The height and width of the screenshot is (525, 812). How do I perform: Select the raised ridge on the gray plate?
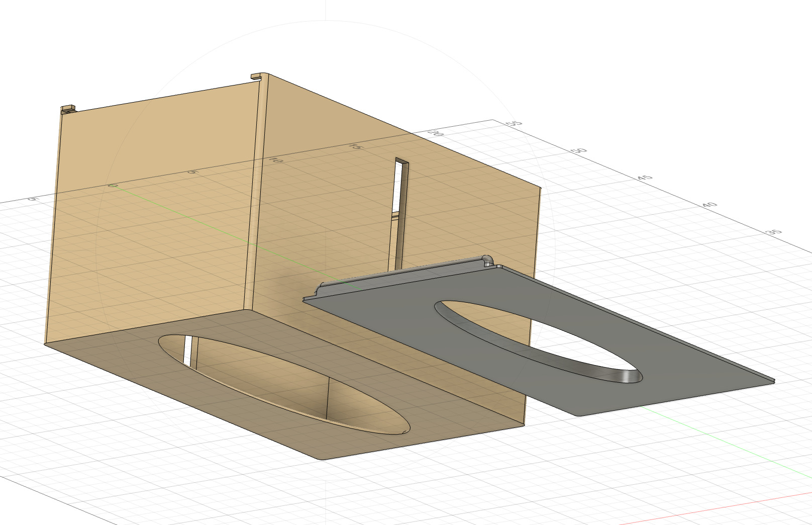[x=404, y=276]
